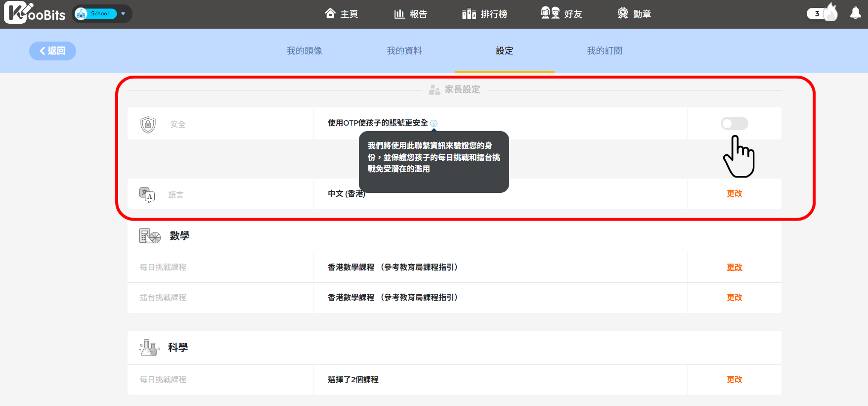868x406 pixels.
Task: Click the 排行榜 podium icon
Action: [469, 13]
